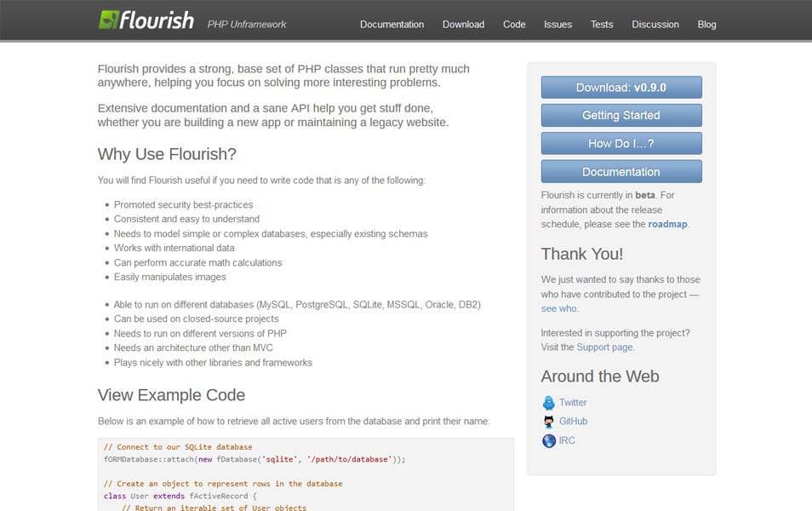Click the sidebar Documentation button
Image resolution: width=812 pixels, height=511 pixels.
(621, 171)
